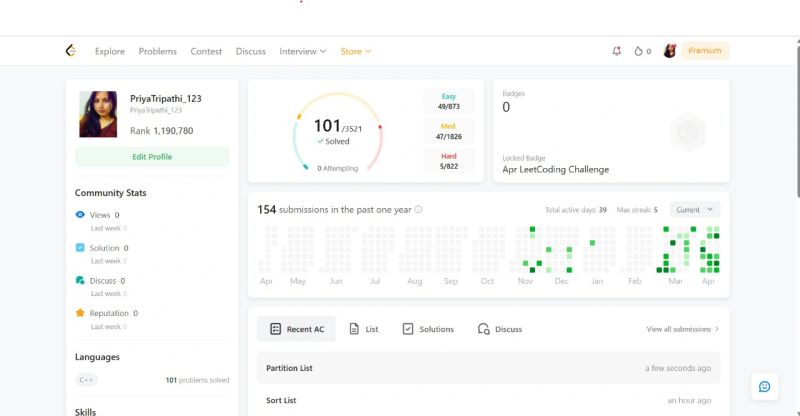Go to Explore in navbar
Screen dimensions: 800x416
110,51
